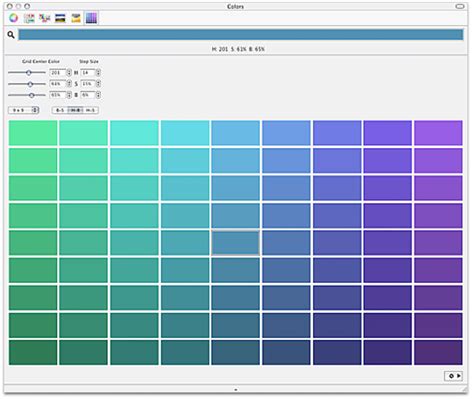Screen dimensions: 474x399
Task: Open the Color Palettes picker
Action: click(45, 18)
